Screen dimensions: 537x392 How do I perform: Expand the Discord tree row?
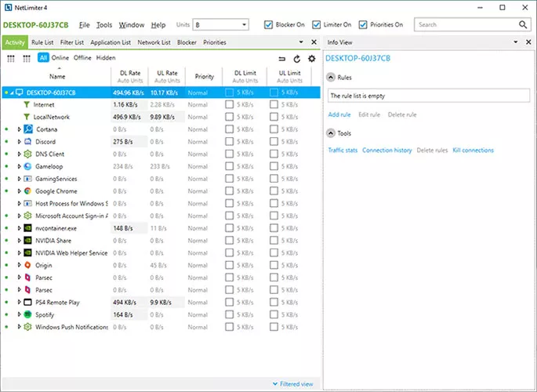point(19,142)
